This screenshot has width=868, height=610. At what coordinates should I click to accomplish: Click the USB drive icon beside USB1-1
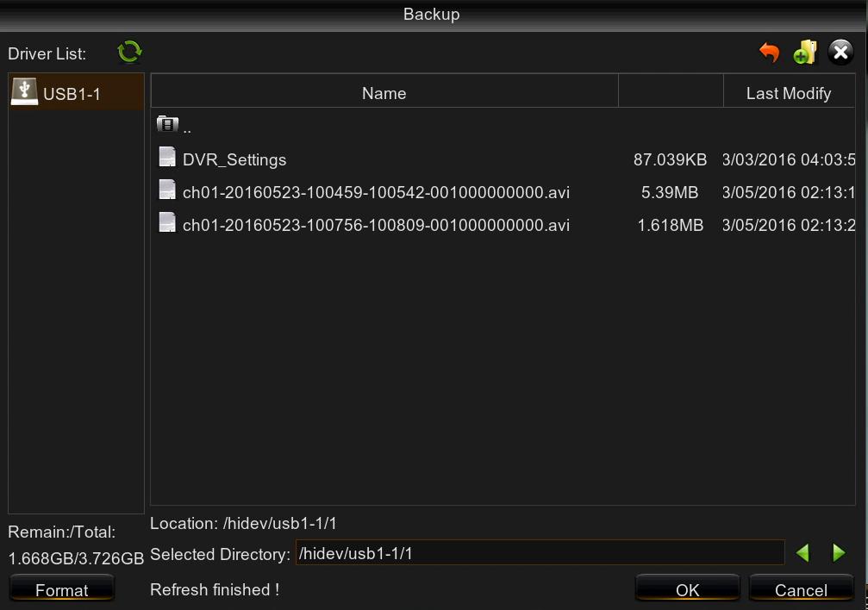24,91
